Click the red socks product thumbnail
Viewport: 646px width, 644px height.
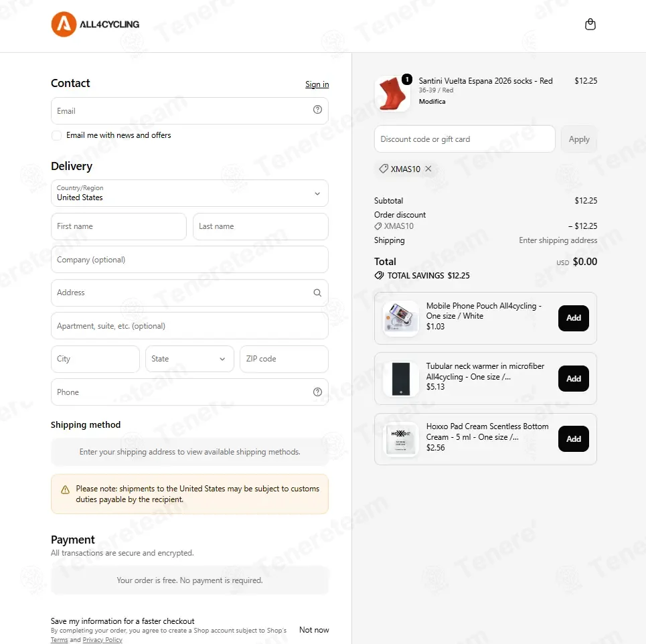tap(392, 94)
